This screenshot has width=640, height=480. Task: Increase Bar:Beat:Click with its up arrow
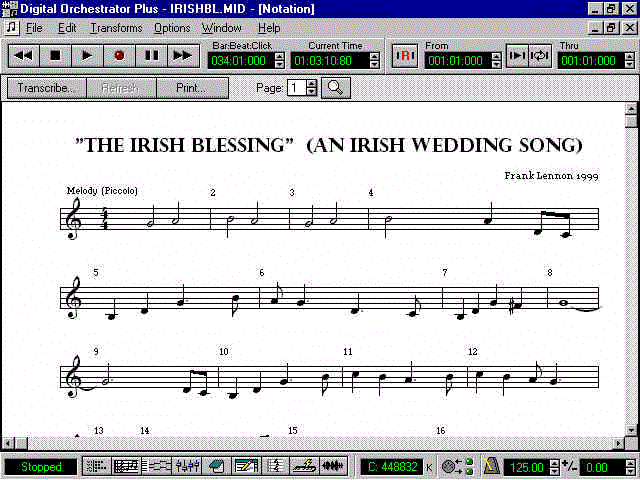pyautogui.click(x=280, y=56)
